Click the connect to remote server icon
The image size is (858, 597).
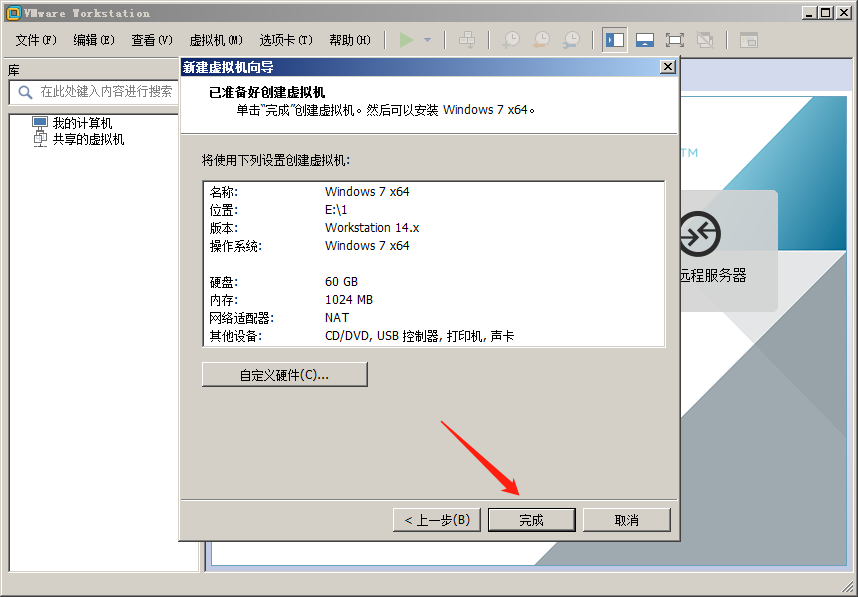coord(699,234)
